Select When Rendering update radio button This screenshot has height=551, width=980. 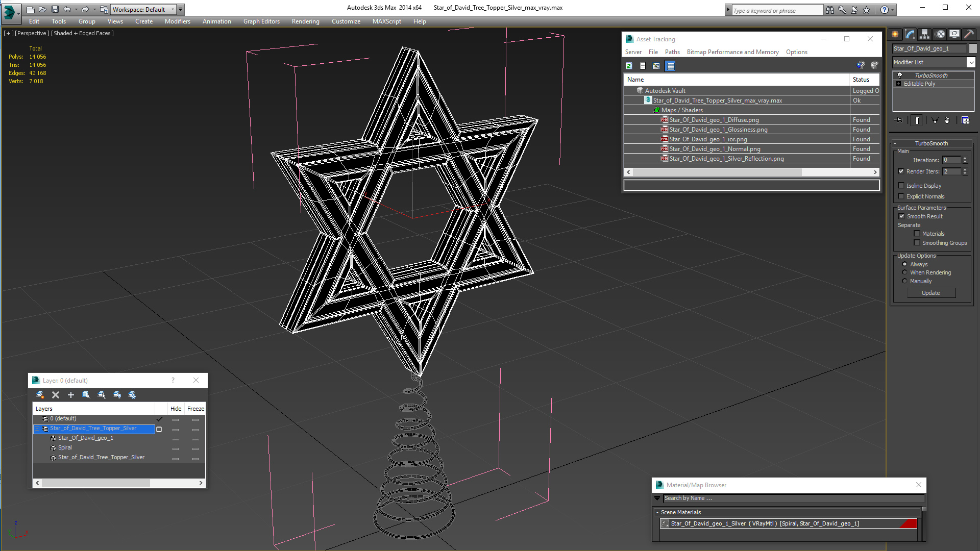click(x=904, y=272)
